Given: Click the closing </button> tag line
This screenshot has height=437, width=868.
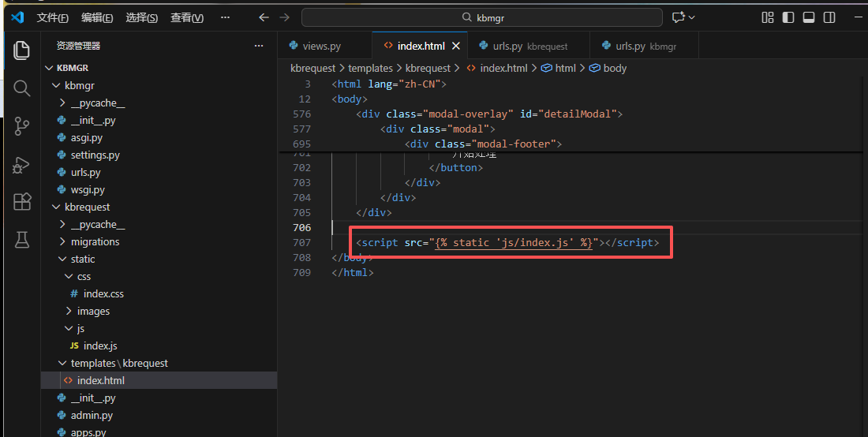Looking at the screenshot, I should tap(455, 167).
